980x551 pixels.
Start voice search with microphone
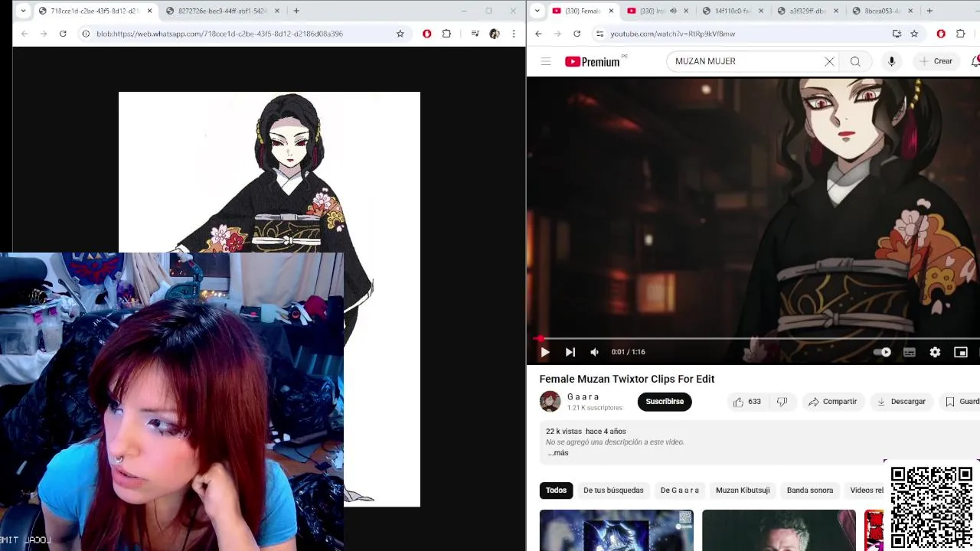[891, 61]
